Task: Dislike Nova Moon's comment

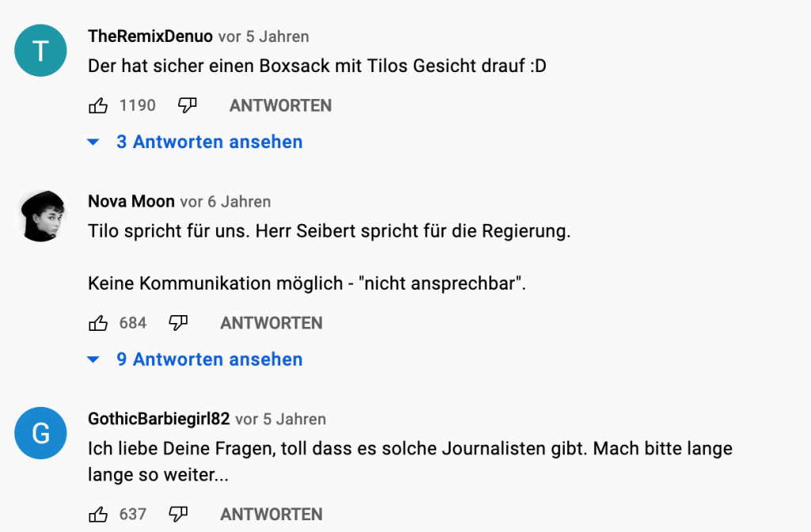Action: [178, 323]
